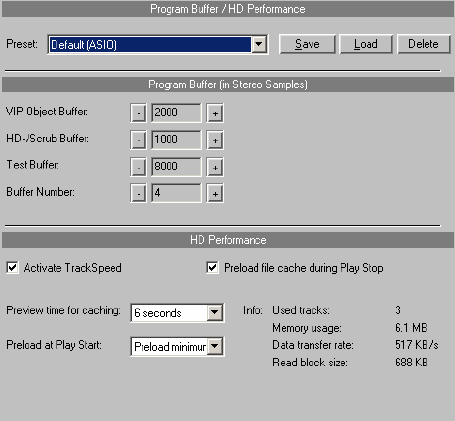
Task: Click the VIP Object Buffer input field
Action: point(176,113)
